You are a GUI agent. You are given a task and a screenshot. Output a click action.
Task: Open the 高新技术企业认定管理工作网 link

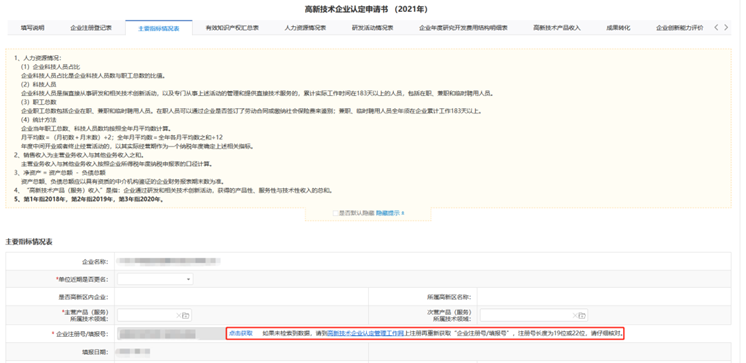point(365,334)
